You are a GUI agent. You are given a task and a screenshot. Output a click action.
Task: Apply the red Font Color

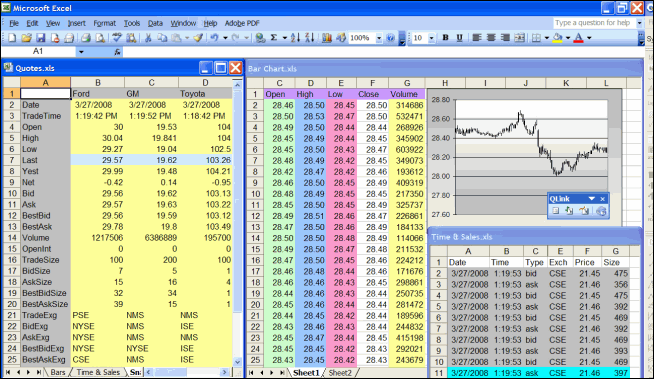click(x=579, y=38)
